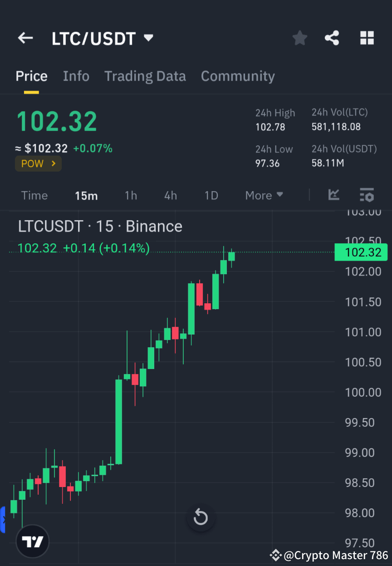The width and height of the screenshot is (392, 566).
Task: Tap the 102.32 price label on the axis
Action: [361, 252]
